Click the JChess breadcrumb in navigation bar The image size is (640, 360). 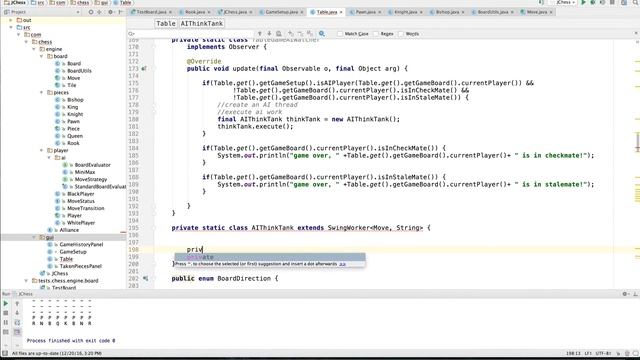[x=15, y=2]
